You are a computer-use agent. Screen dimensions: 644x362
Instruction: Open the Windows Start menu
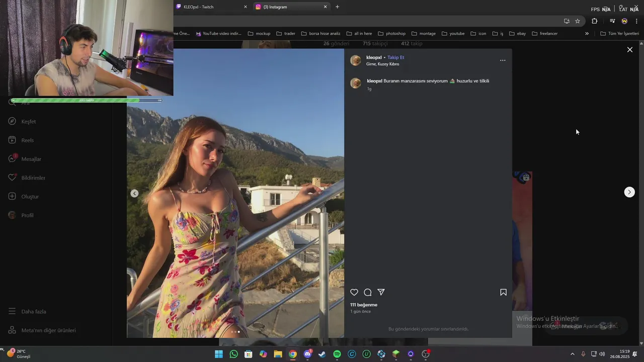click(219, 354)
